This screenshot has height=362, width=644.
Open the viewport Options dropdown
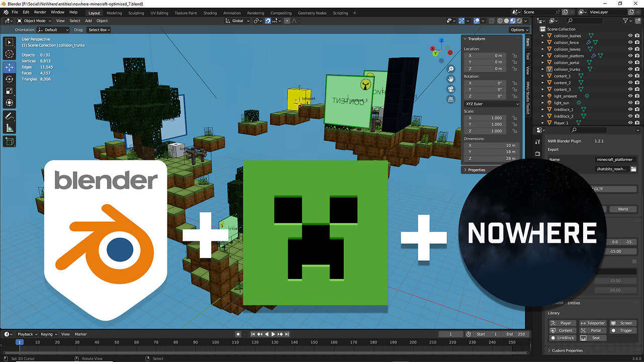click(x=519, y=30)
